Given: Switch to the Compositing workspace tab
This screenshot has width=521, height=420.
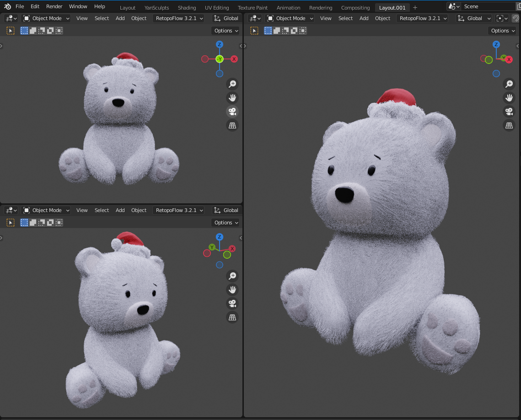Looking at the screenshot, I should coord(355,8).
